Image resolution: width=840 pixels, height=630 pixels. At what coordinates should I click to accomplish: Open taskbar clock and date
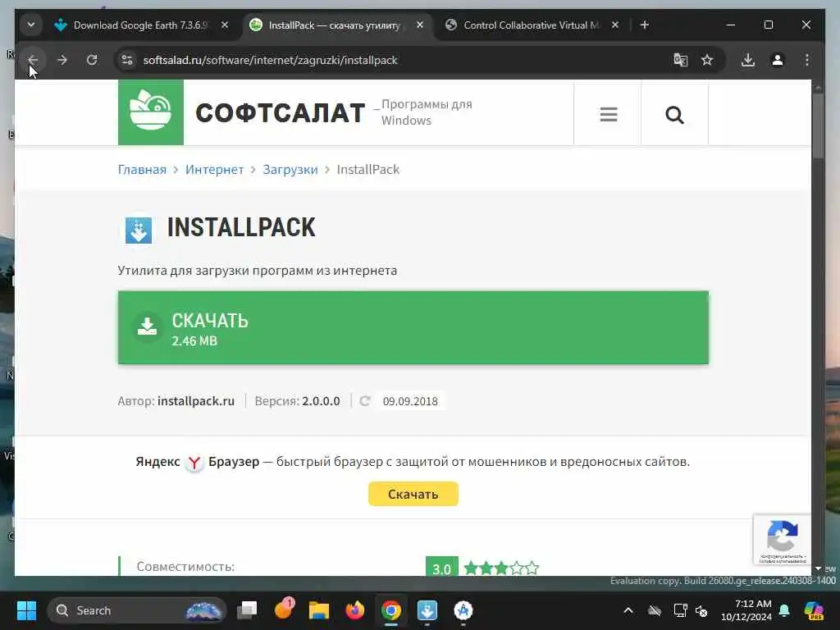click(746, 610)
